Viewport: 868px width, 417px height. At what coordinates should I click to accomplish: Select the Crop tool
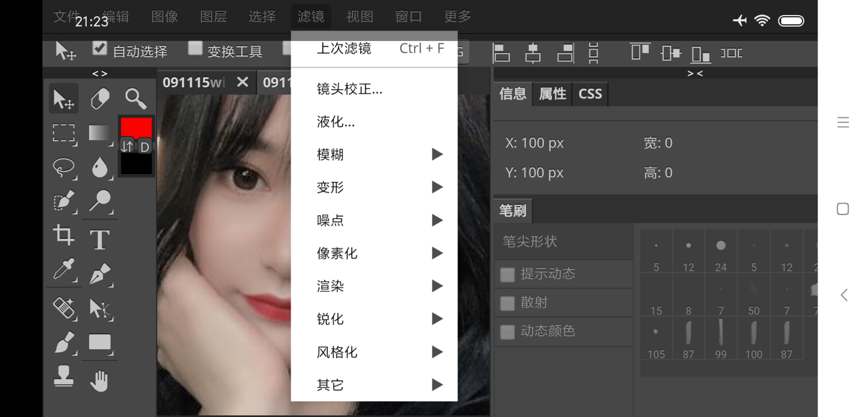pyautogui.click(x=63, y=235)
